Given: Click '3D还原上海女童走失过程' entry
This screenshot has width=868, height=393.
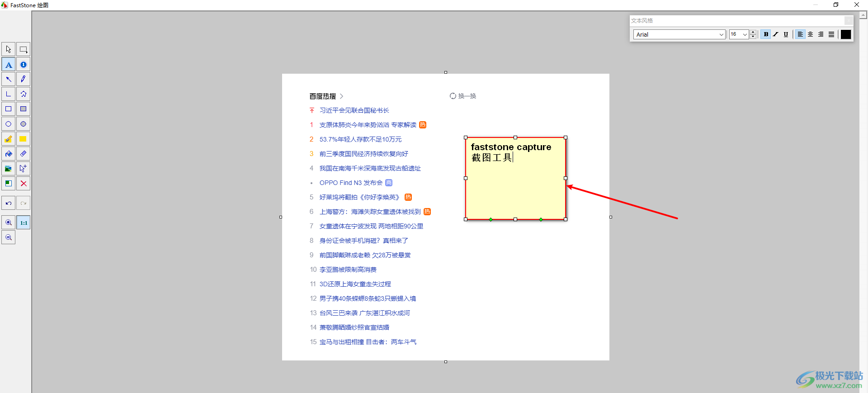Looking at the screenshot, I should pyautogui.click(x=355, y=284).
